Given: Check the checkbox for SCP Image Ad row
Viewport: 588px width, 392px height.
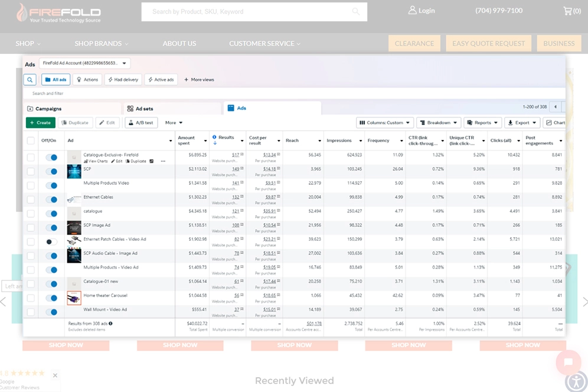Looking at the screenshot, I should [31, 228].
